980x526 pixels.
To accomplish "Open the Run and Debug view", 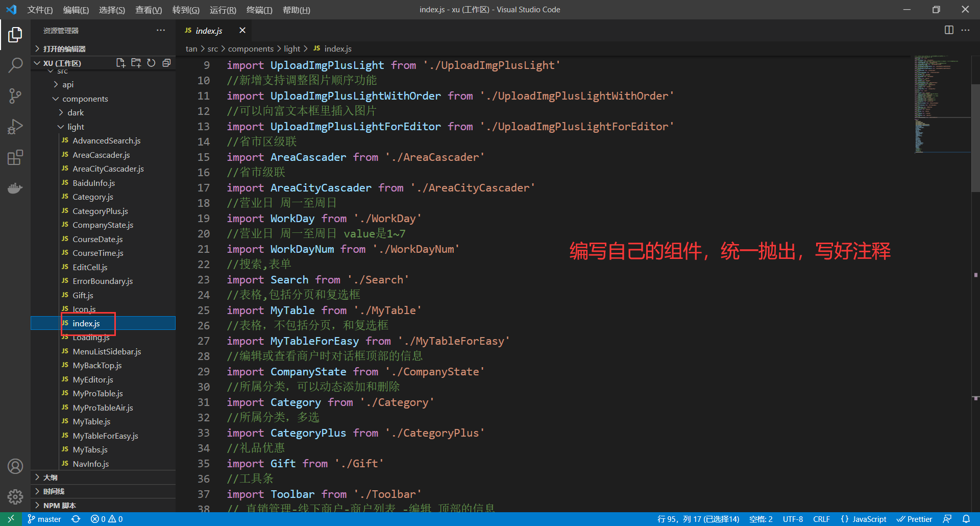I will point(15,126).
